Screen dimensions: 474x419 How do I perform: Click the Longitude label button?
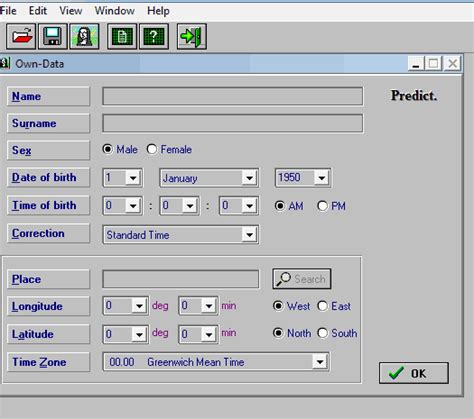(49, 306)
